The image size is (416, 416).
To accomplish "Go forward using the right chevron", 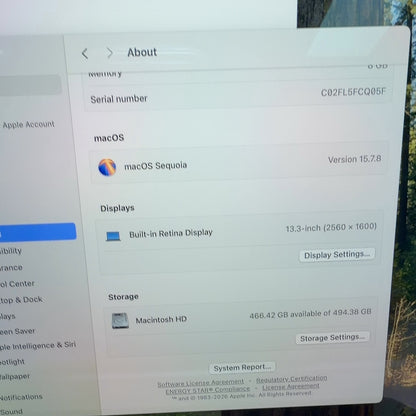I will (109, 53).
